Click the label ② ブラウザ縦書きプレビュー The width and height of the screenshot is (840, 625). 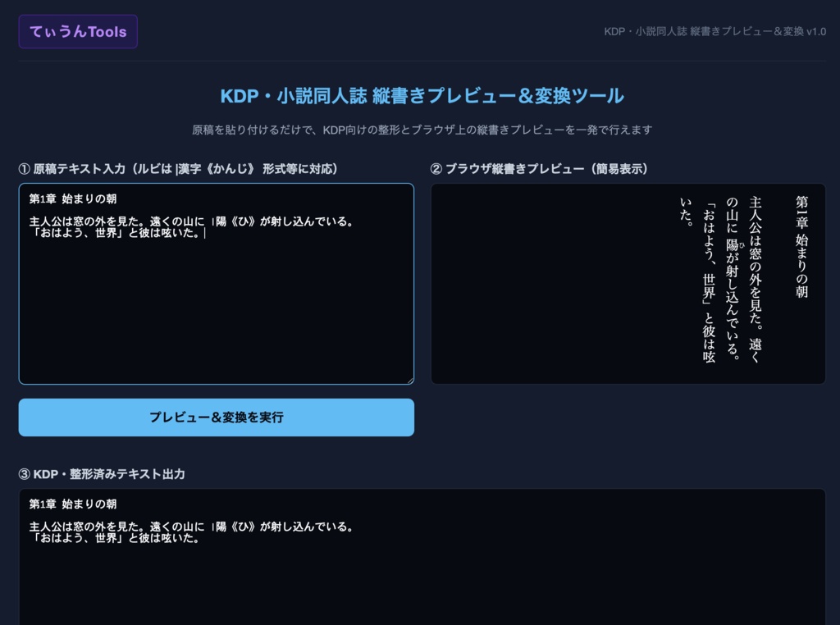539,169
